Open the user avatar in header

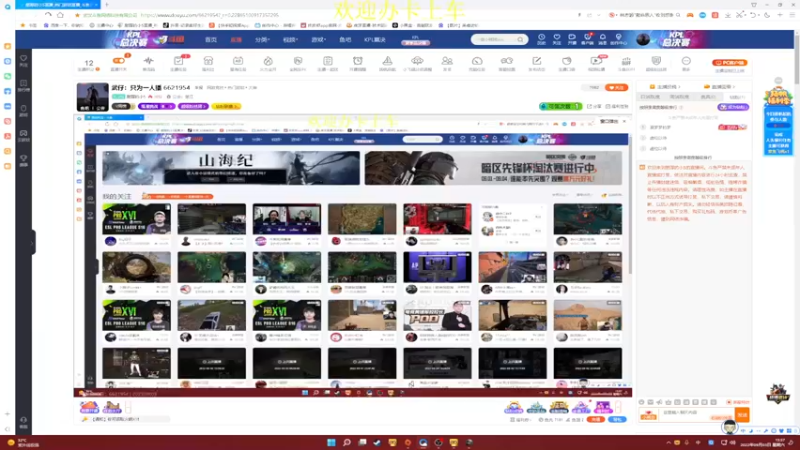click(643, 39)
